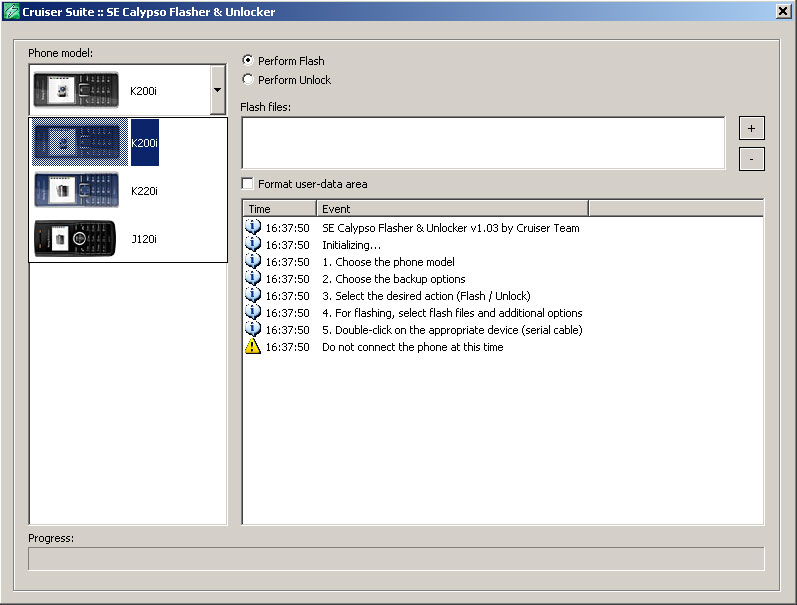Click yellow warning icon on last log row
797x605 pixels.
tap(253, 346)
